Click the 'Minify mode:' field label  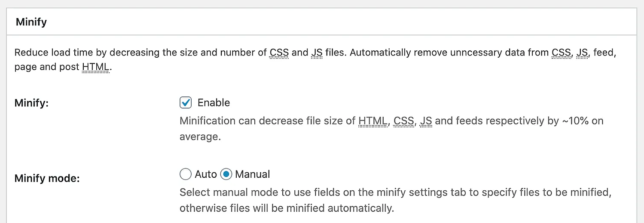pyautogui.click(x=47, y=178)
